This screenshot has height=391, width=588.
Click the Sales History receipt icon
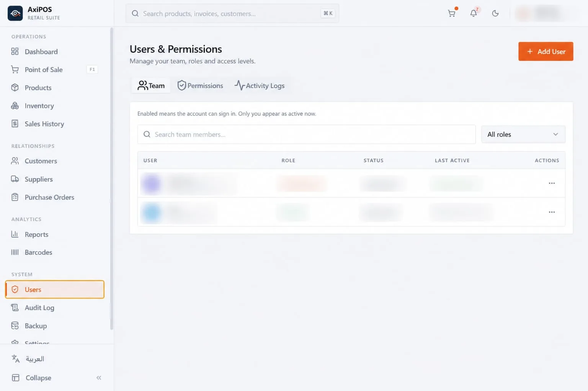click(x=15, y=124)
